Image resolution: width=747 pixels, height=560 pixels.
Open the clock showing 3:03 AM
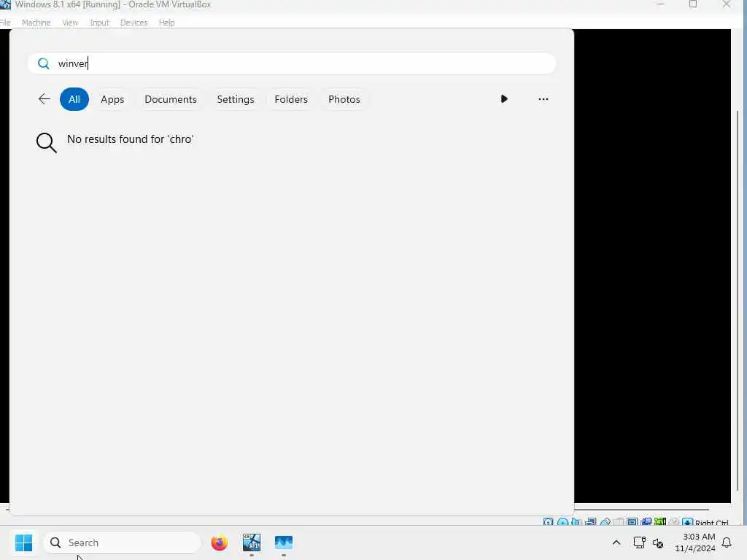pos(695,542)
